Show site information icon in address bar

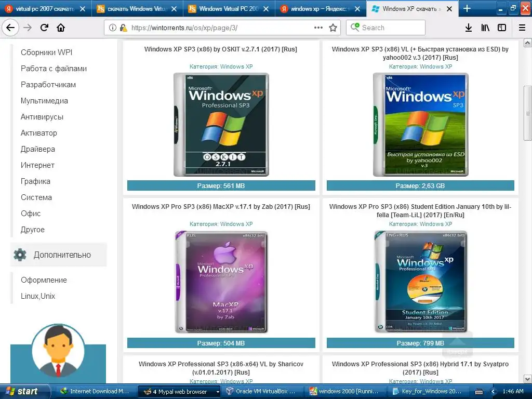112,28
